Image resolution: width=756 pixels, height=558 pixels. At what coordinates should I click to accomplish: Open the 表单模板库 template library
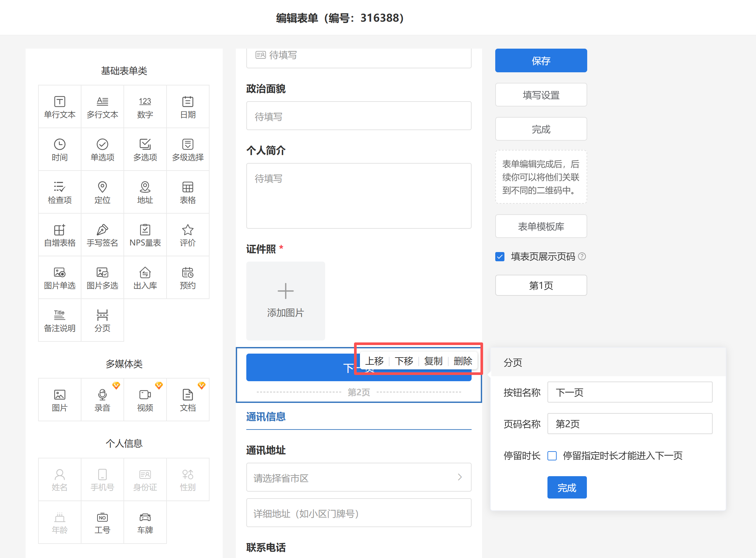click(541, 226)
